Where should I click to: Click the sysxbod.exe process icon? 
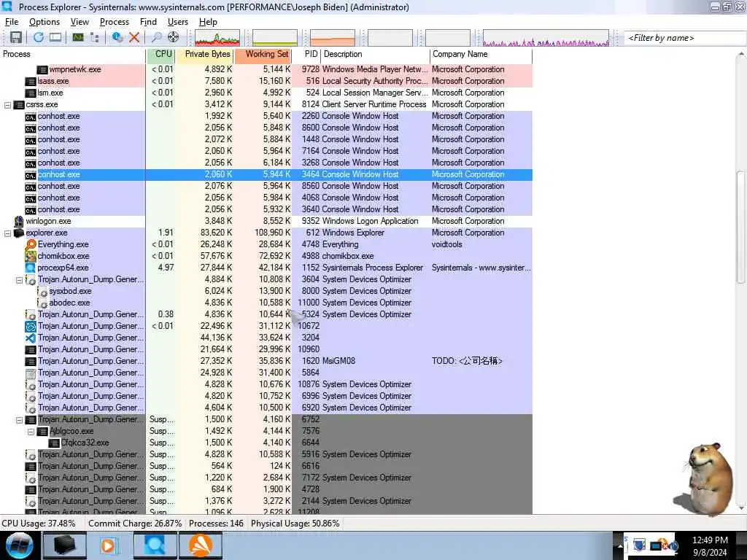[42, 292]
